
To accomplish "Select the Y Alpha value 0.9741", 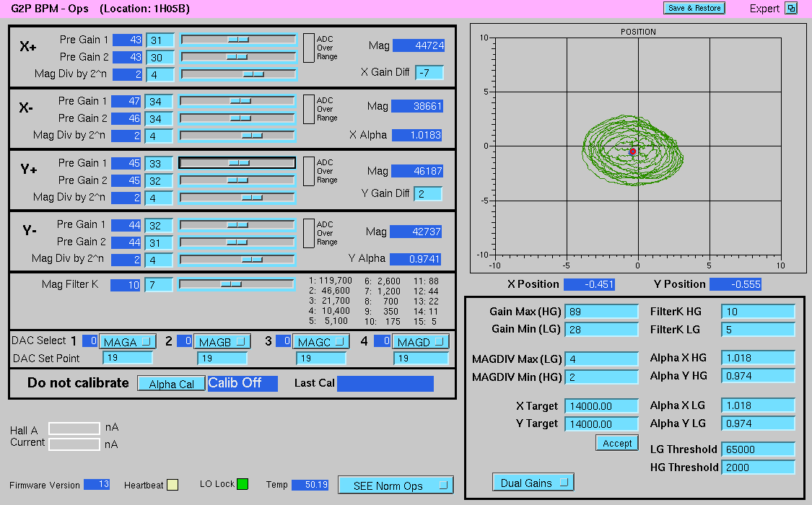I will [x=415, y=259].
